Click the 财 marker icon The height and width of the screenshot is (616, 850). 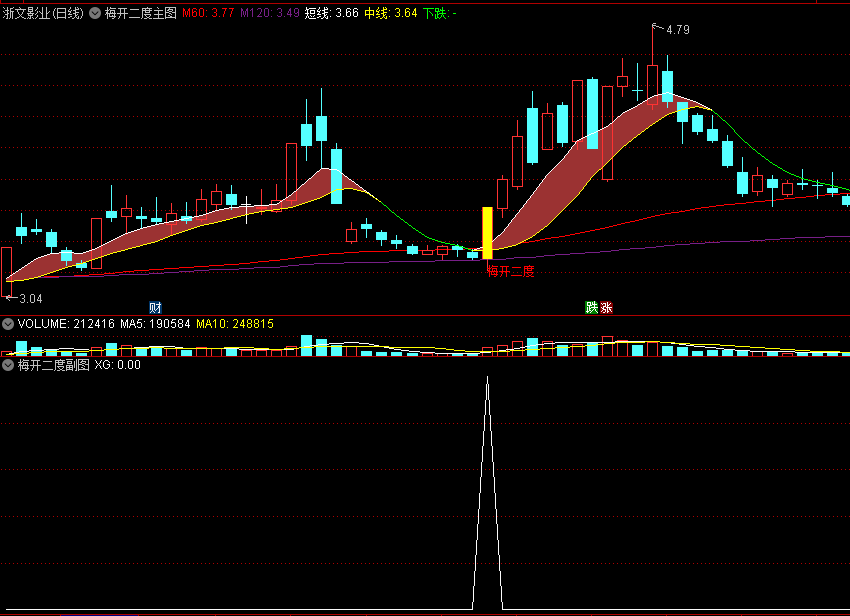155,308
